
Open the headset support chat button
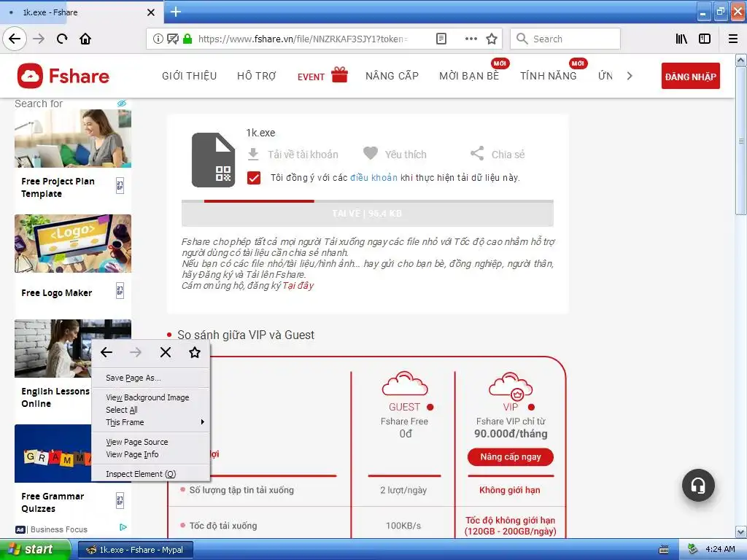coord(698,485)
